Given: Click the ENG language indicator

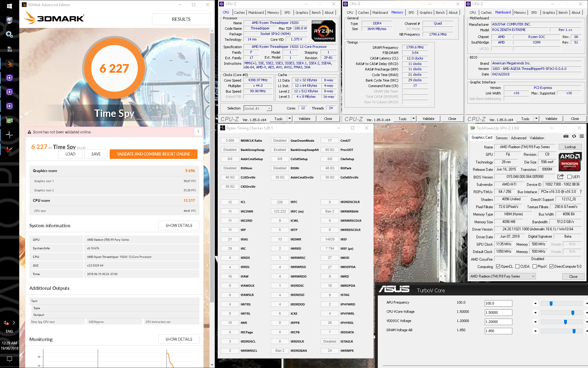Looking at the screenshot, I should pos(9,332).
